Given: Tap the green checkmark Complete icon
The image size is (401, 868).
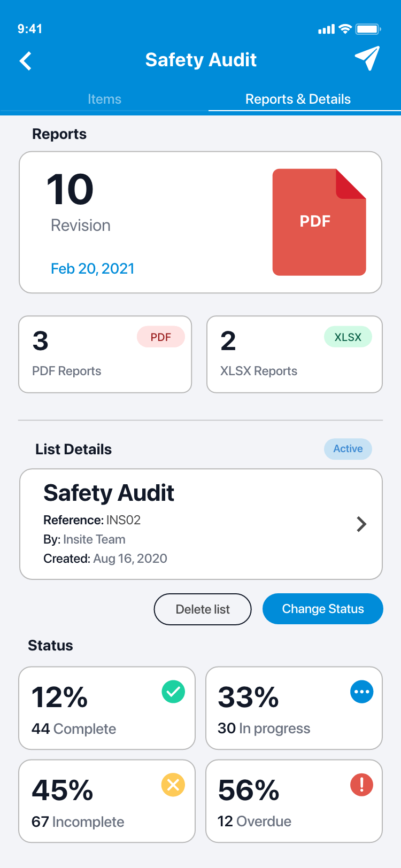Looking at the screenshot, I should point(173,692).
